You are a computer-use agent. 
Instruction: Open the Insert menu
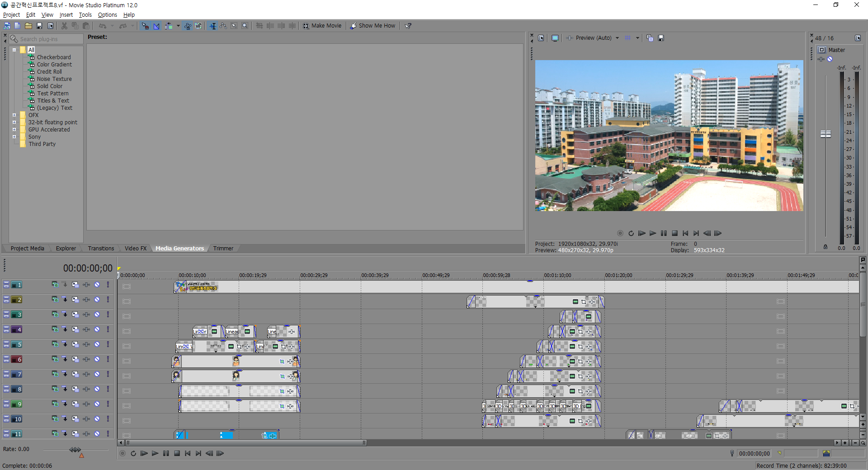pyautogui.click(x=66, y=15)
